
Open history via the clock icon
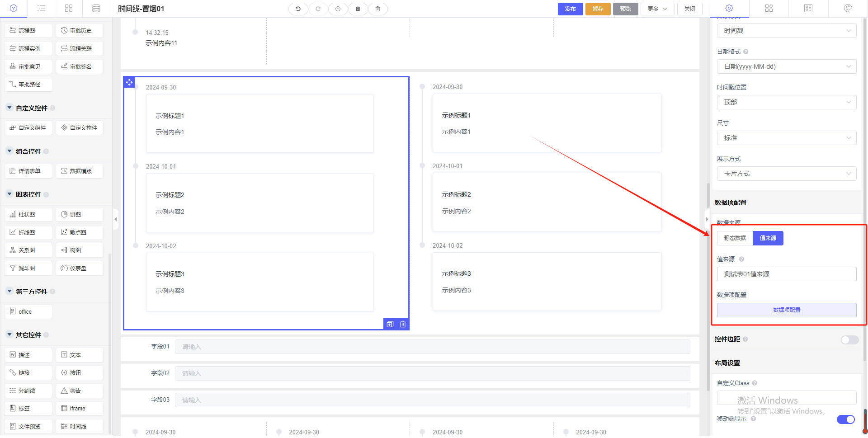coord(338,9)
